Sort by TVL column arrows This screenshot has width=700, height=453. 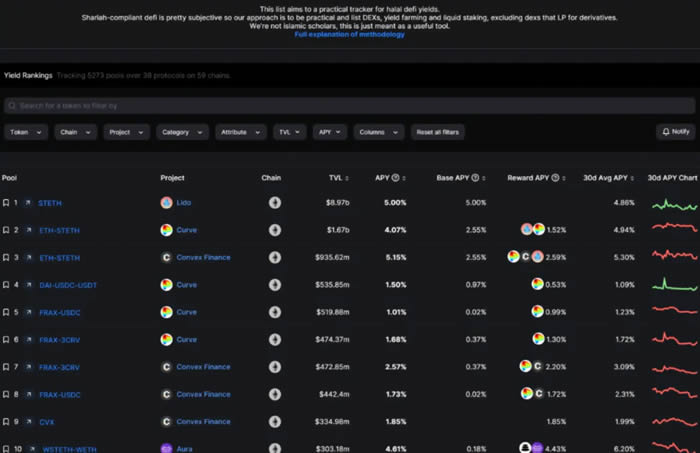click(347, 178)
